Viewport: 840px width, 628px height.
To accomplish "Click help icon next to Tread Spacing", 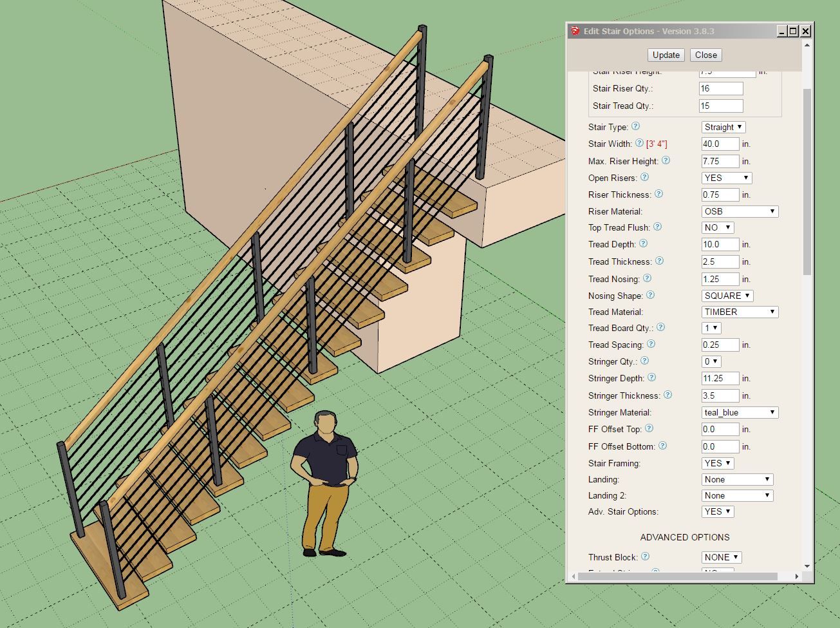I will coord(651,344).
